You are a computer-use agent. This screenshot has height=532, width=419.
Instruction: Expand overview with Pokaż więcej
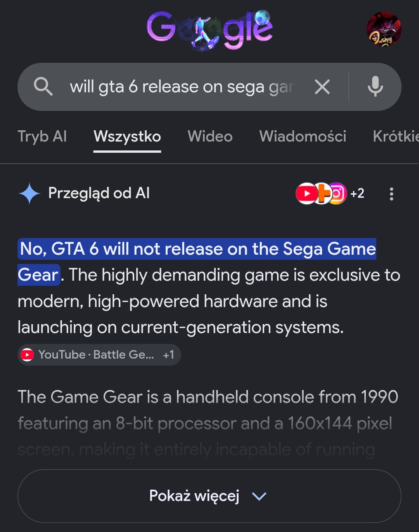click(209, 496)
